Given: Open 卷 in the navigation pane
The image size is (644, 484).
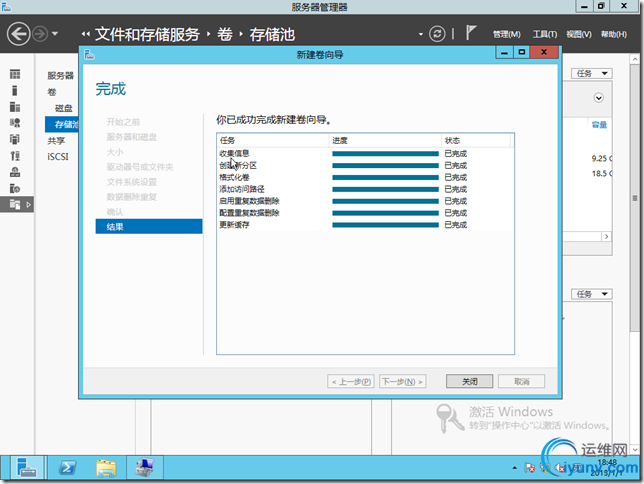Looking at the screenshot, I should pos(52,92).
